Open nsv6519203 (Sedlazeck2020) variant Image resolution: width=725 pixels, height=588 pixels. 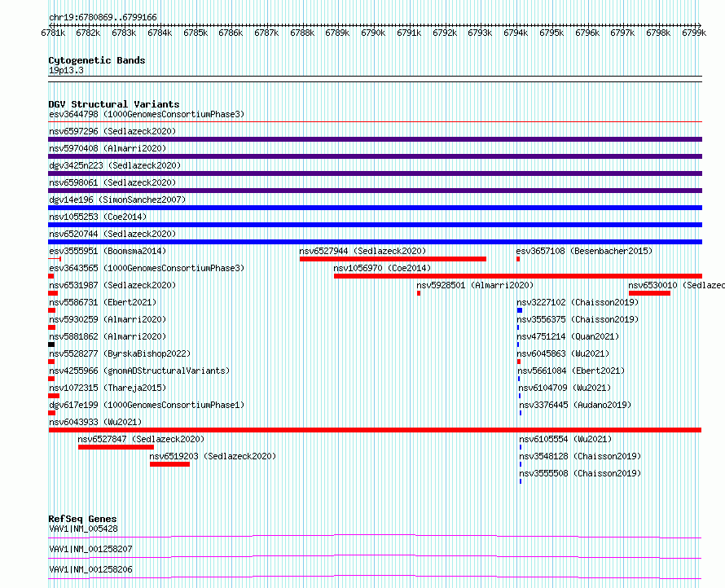(213, 456)
